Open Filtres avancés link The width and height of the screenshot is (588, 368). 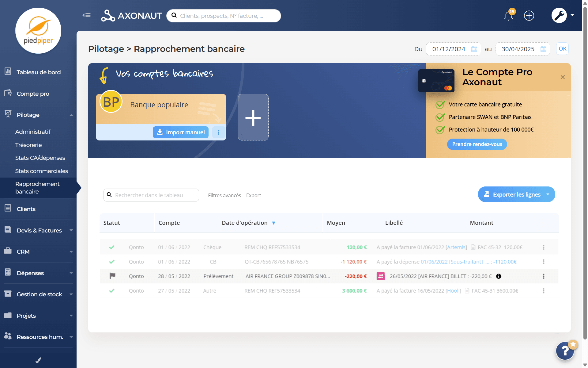point(224,195)
